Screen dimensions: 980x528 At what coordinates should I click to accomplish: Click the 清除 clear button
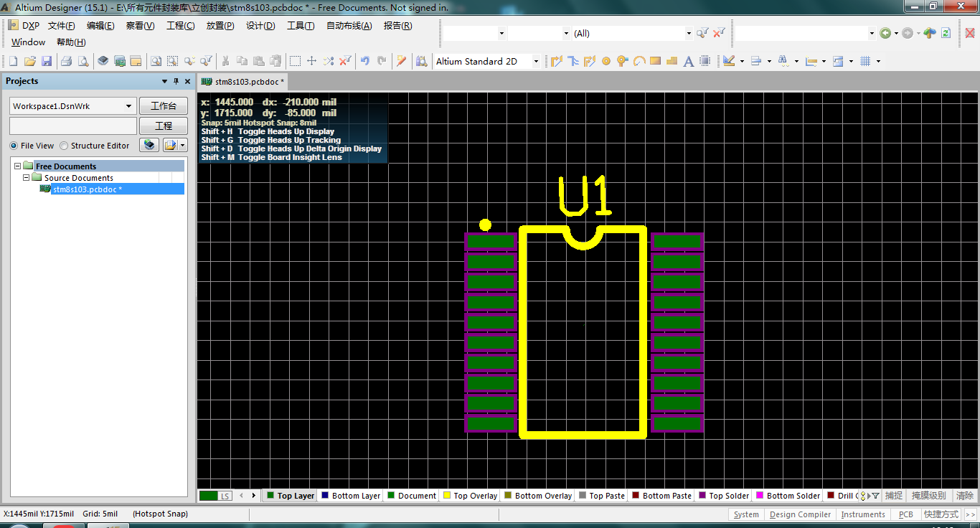click(965, 496)
